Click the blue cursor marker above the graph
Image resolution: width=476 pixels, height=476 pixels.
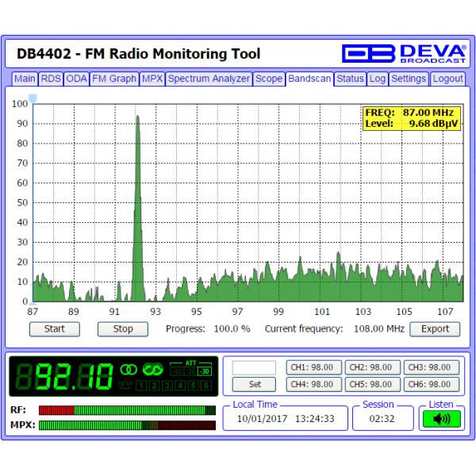tap(33, 98)
